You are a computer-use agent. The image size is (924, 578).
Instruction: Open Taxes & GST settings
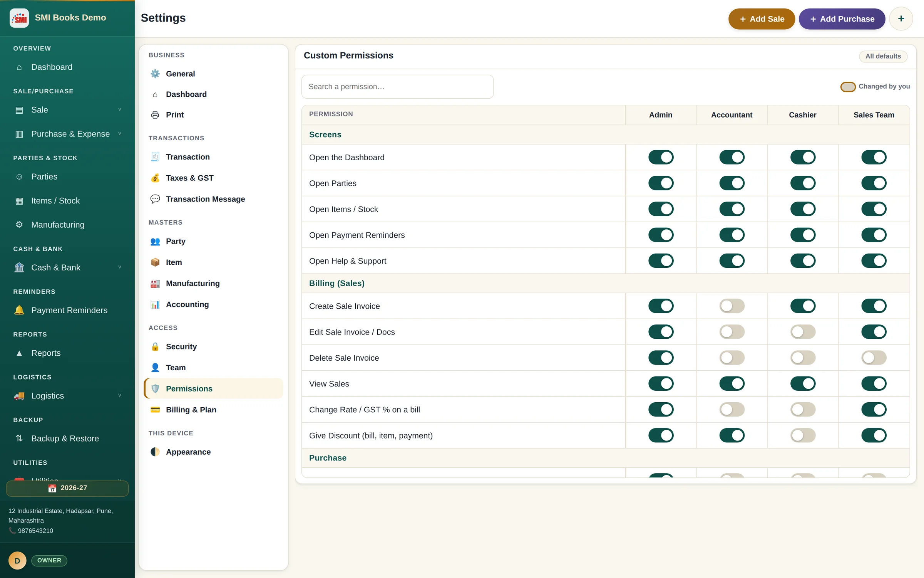(x=213, y=178)
